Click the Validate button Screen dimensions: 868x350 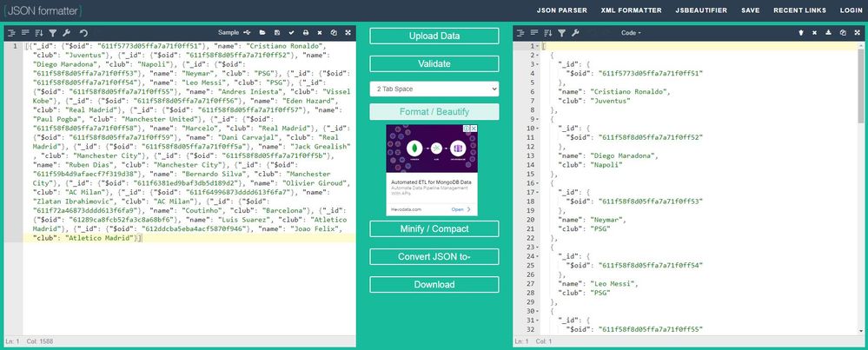(434, 63)
